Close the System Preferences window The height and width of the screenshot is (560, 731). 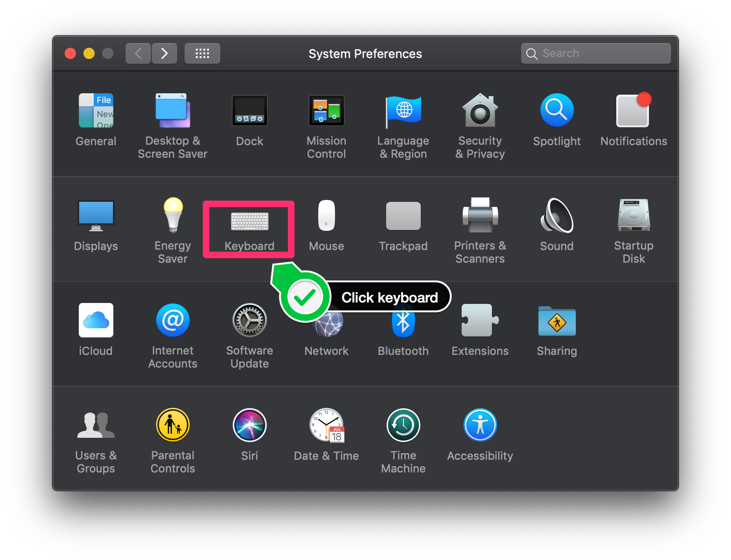click(x=70, y=53)
